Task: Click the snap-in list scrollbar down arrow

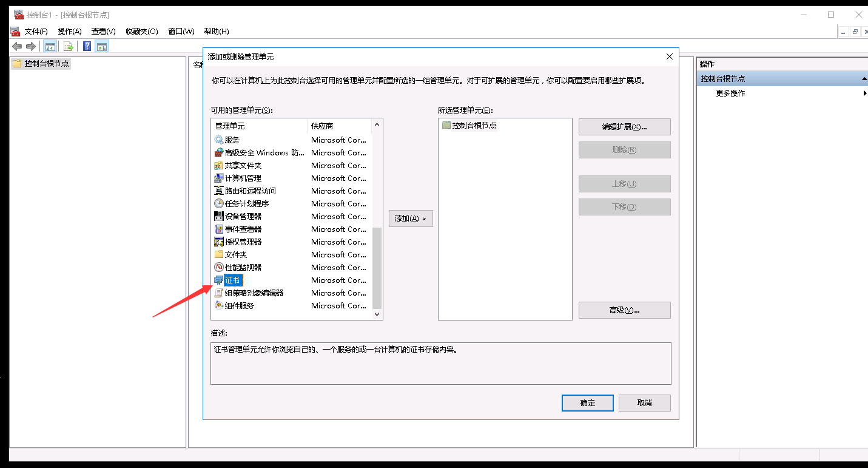Action: pos(377,314)
